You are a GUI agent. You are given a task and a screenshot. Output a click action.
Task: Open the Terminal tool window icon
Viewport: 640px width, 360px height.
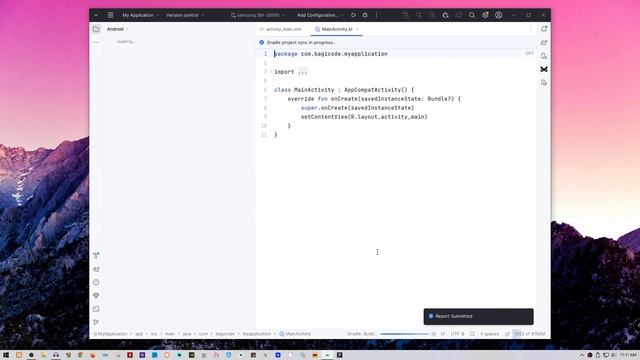96,309
